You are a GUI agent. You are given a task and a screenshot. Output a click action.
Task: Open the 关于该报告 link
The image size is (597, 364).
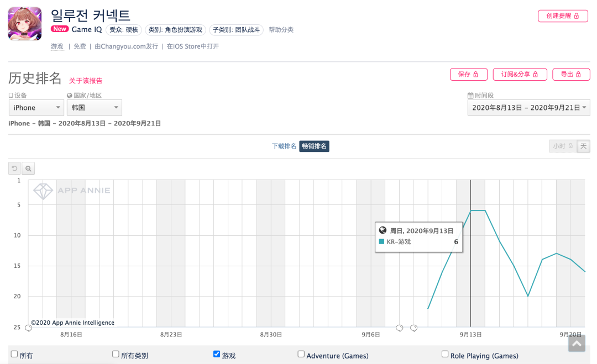[86, 81]
